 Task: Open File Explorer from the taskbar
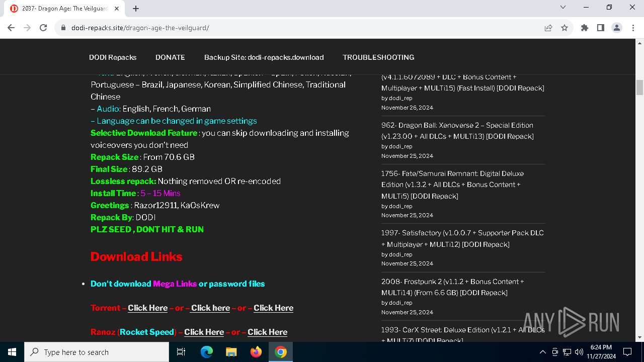(x=231, y=352)
